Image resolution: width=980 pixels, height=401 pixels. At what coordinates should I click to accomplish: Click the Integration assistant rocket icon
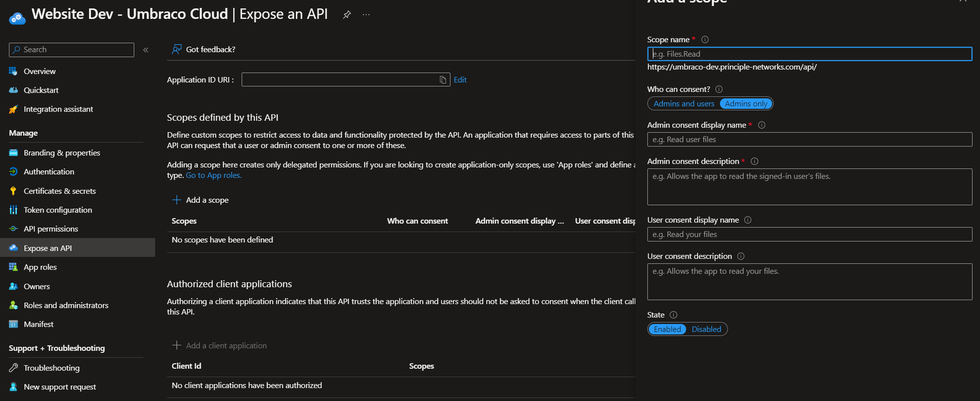click(13, 109)
